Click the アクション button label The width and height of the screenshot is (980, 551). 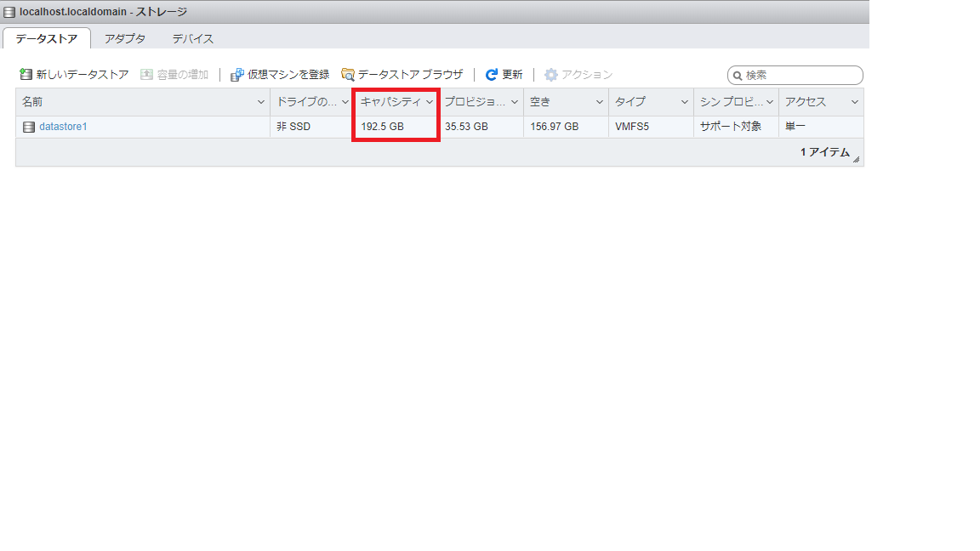pyautogui.click(x=587, y=74)
